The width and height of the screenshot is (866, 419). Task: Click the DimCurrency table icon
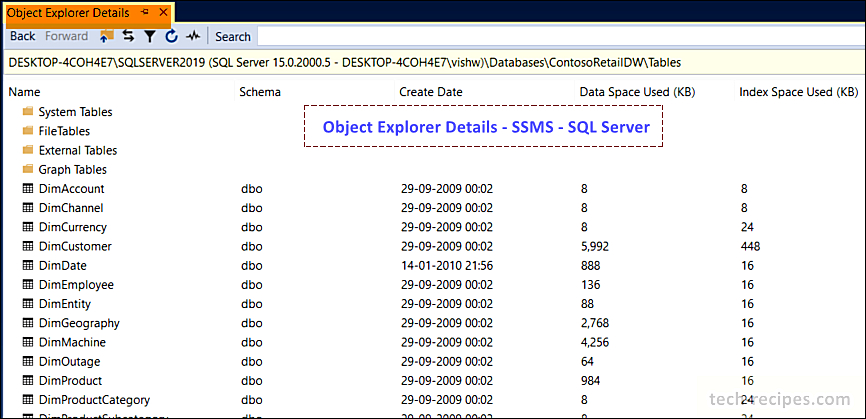click(28, 227)
